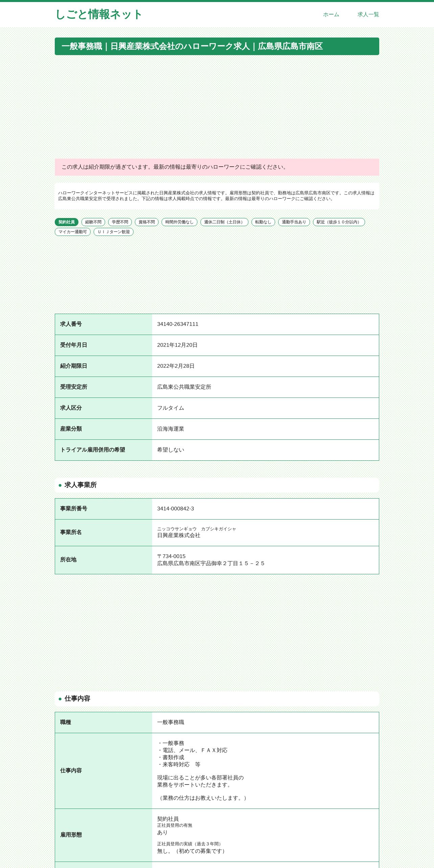The width and height of the screenshot is (434, 868).
Task: Click the value 広島東公共職業安定所 in the table
Action: (x=184, y=387)
